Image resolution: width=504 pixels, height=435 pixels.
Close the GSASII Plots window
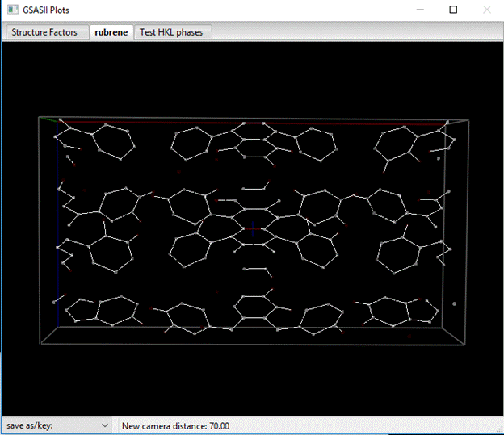pyautogui.click(x=486, y=10)
